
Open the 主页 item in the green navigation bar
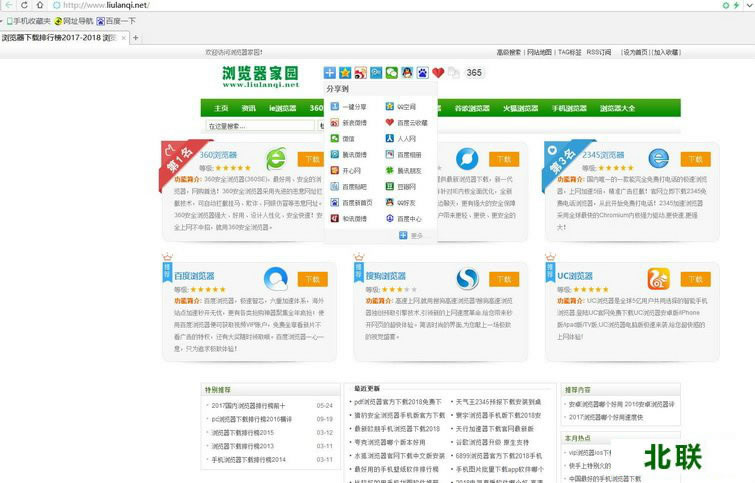click(221, 108)
